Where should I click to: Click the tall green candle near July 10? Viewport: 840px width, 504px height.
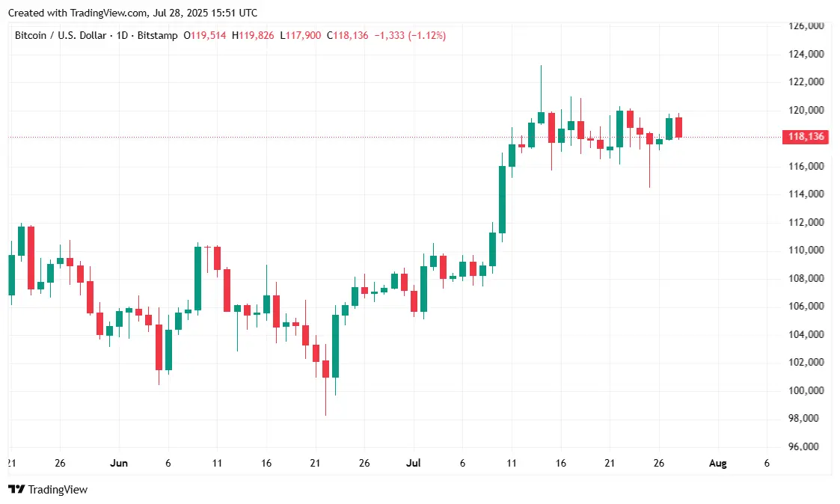[x=502, y=200]
